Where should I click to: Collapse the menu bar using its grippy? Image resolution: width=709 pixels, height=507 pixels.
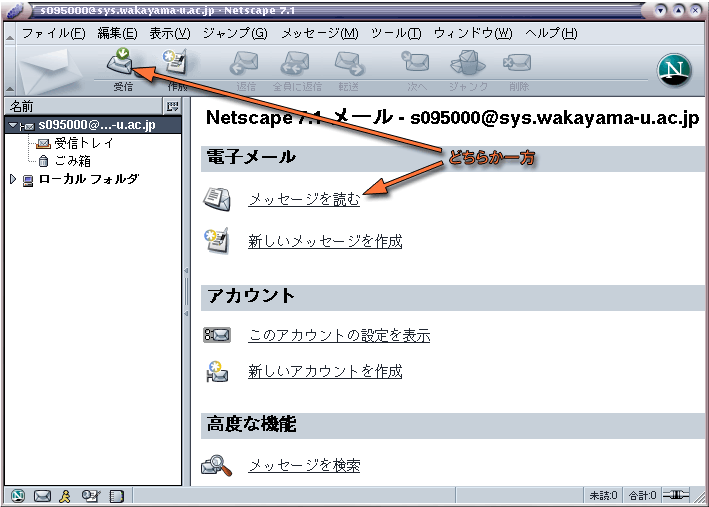[x=9, y=33]
